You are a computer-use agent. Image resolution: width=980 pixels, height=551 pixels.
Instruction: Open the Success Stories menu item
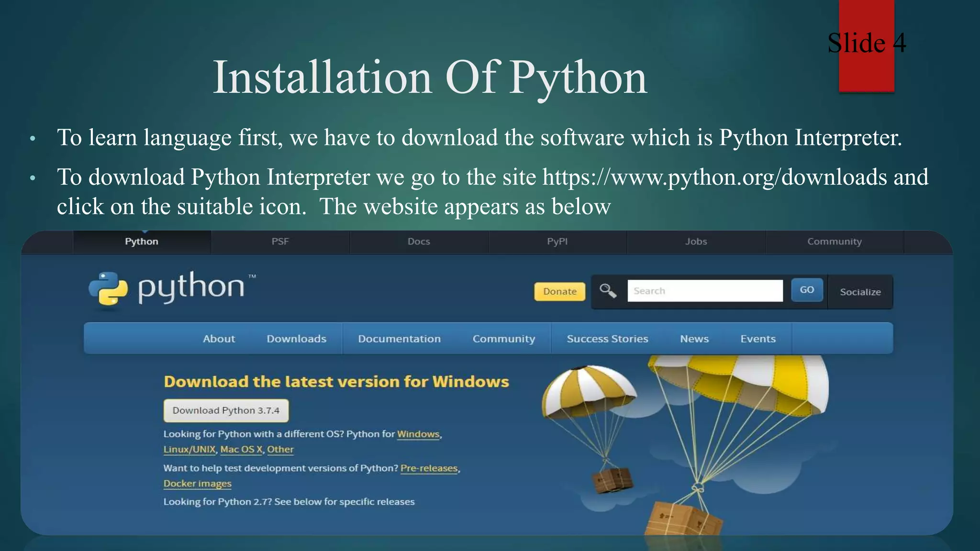point(607,339)
